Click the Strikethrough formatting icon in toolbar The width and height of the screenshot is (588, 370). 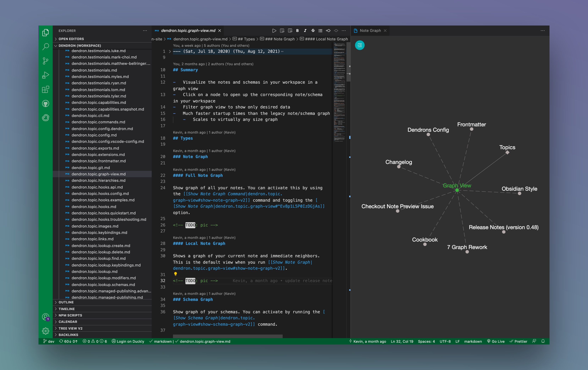pos(313,30)
